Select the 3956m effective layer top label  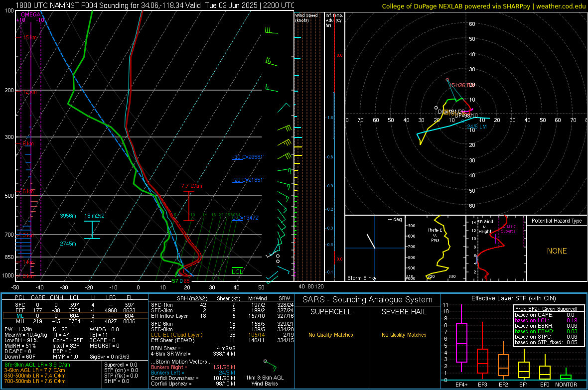tap(68, 216)
